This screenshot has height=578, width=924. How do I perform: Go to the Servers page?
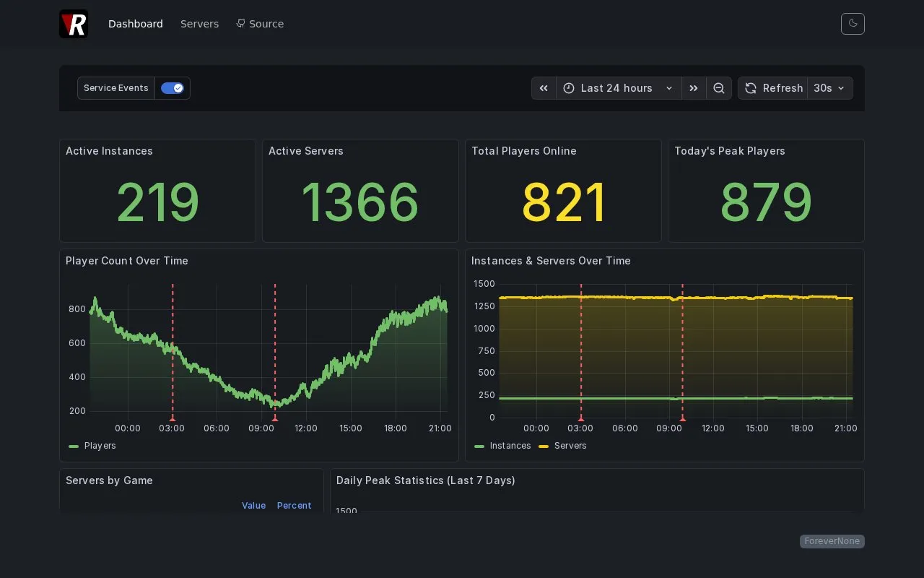coord(199,24)
